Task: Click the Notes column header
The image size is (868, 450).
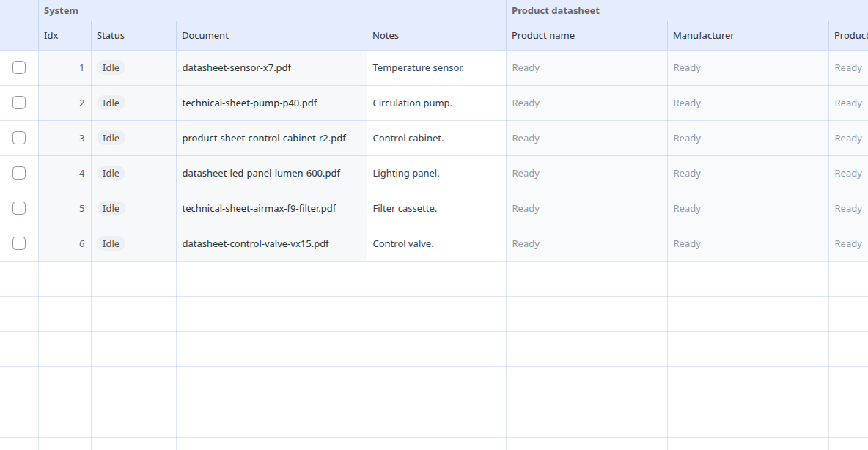Action: click(x=436, y=35)
